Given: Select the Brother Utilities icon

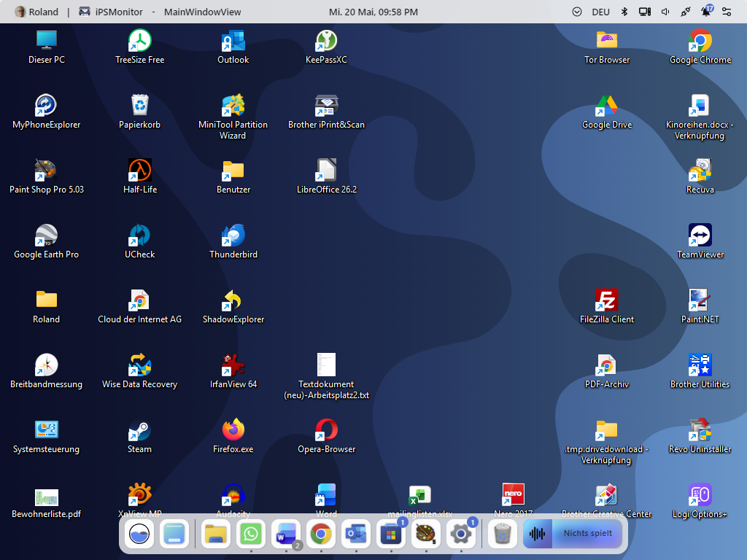Looking at the screenshot, I should tap(700, 370).
